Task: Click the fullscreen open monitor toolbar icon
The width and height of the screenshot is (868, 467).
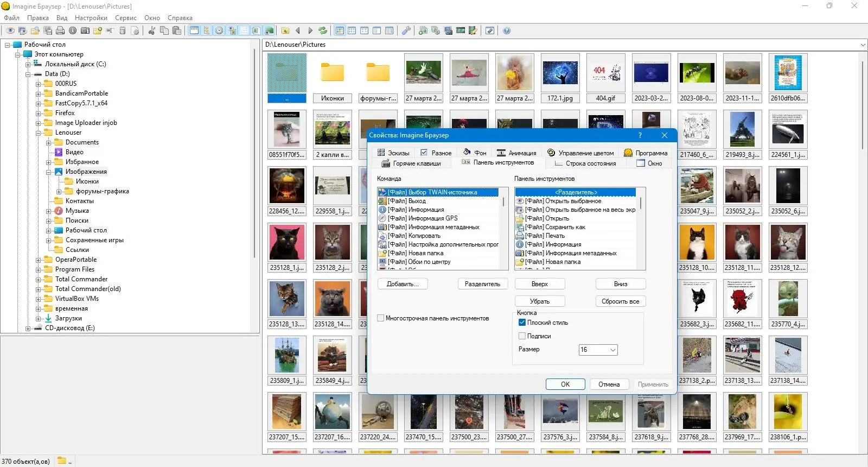Action: tap(23, 31)
